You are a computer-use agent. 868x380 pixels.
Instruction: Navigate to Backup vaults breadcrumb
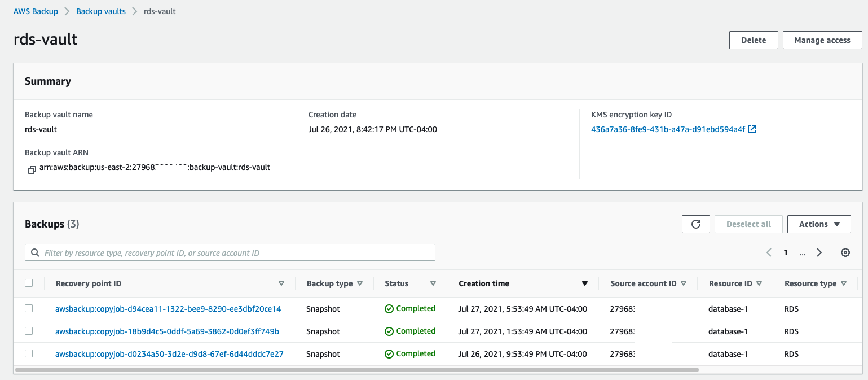coord(101,11)
